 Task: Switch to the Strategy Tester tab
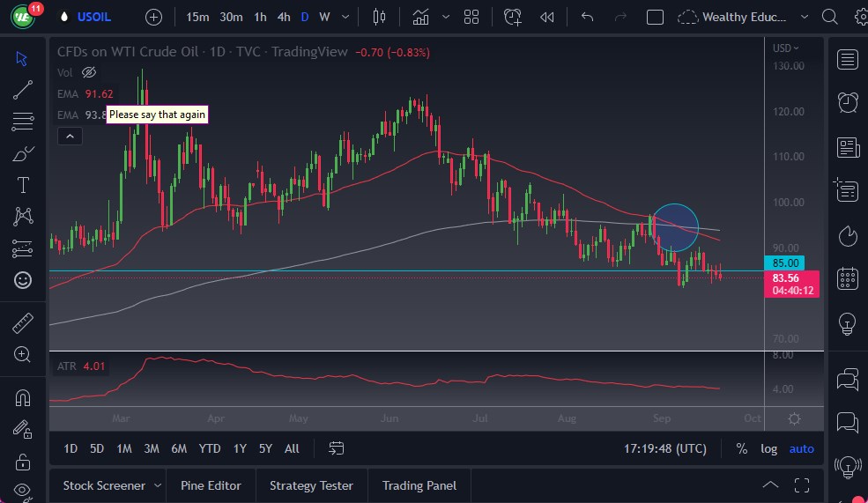[311, 485]
